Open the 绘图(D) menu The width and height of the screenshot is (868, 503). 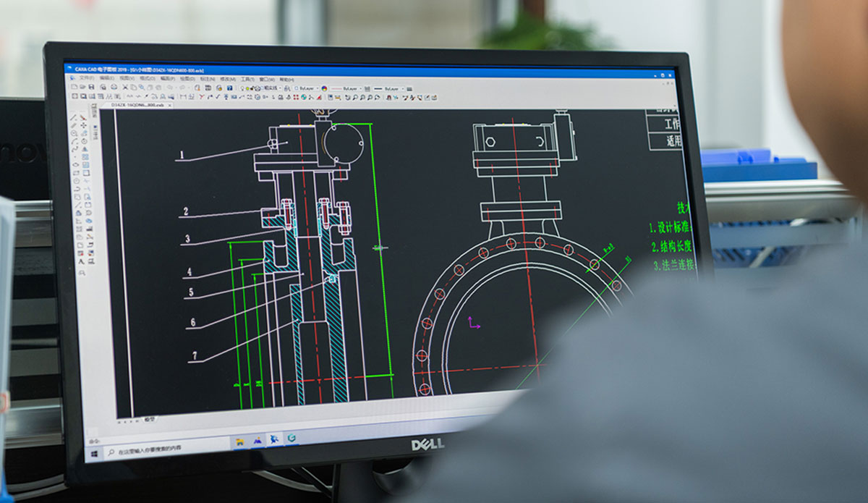point(187,80)
